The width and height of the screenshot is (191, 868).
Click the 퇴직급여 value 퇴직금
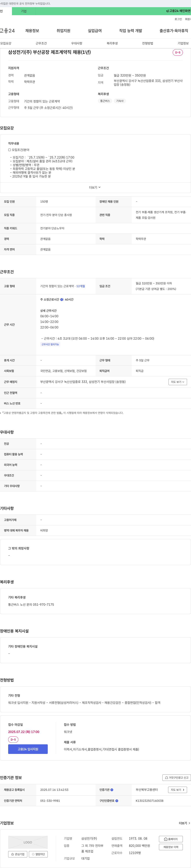tap(139, 371)
